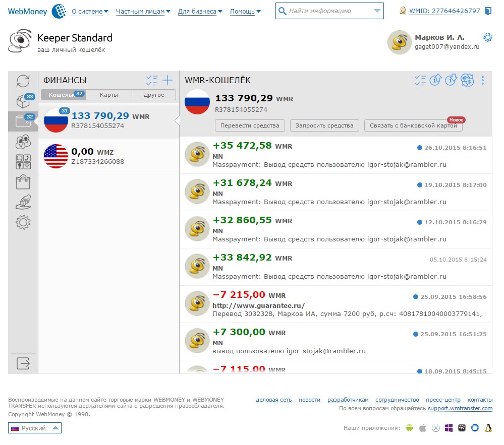Click the Android app icon
This screenshot has height=445, width=504.
tap(409, 428)
